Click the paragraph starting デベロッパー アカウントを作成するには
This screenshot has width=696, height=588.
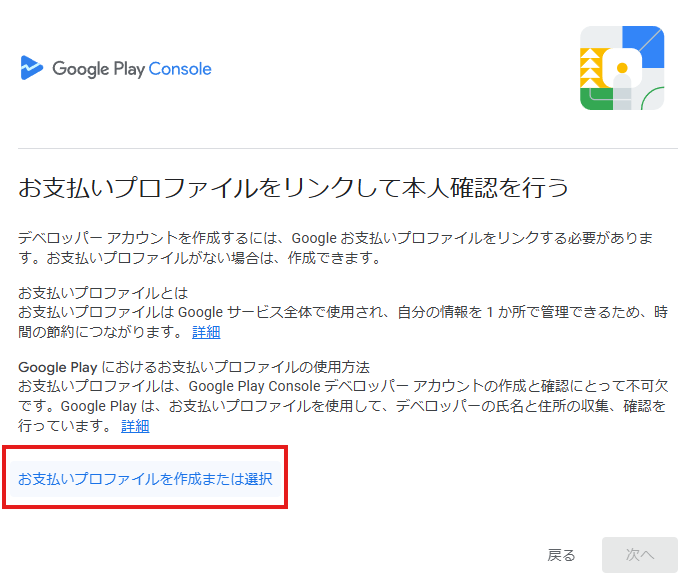tap(336, 248)
